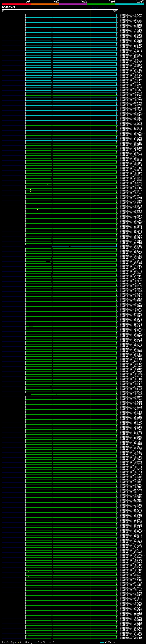
Task: Open hit UniRef100_P49094
Action: pyautogui.click(x=131, y=198)
